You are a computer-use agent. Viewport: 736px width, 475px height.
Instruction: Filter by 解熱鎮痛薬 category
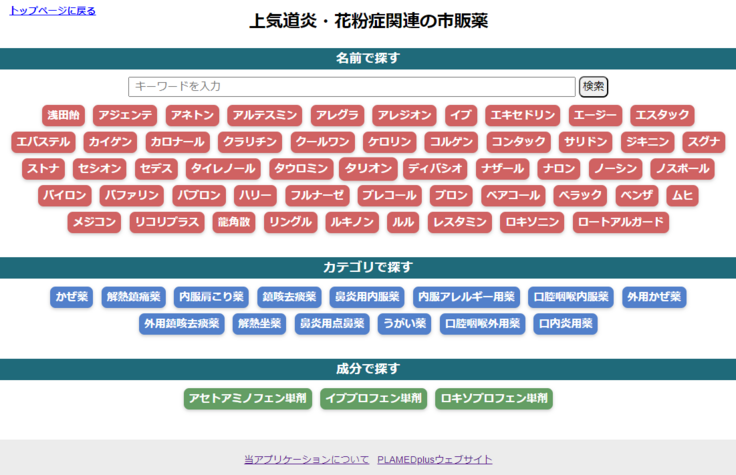[134, 297]
